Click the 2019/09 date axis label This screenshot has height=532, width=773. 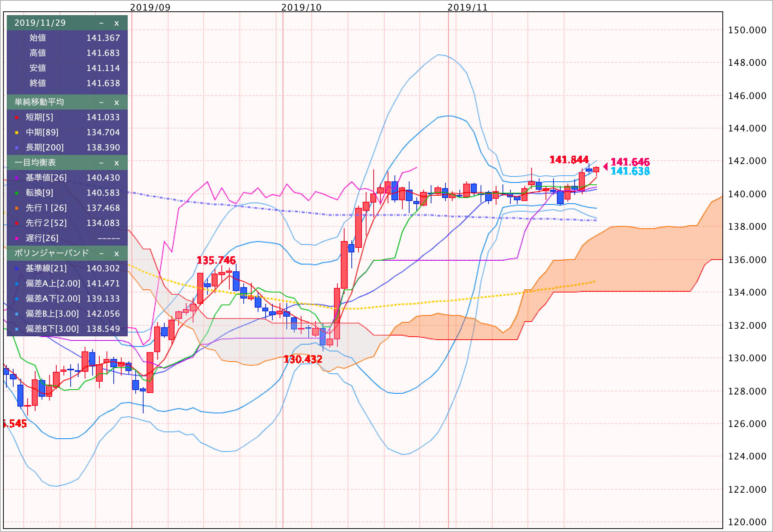pyautogui.click(x=150, y=8)
